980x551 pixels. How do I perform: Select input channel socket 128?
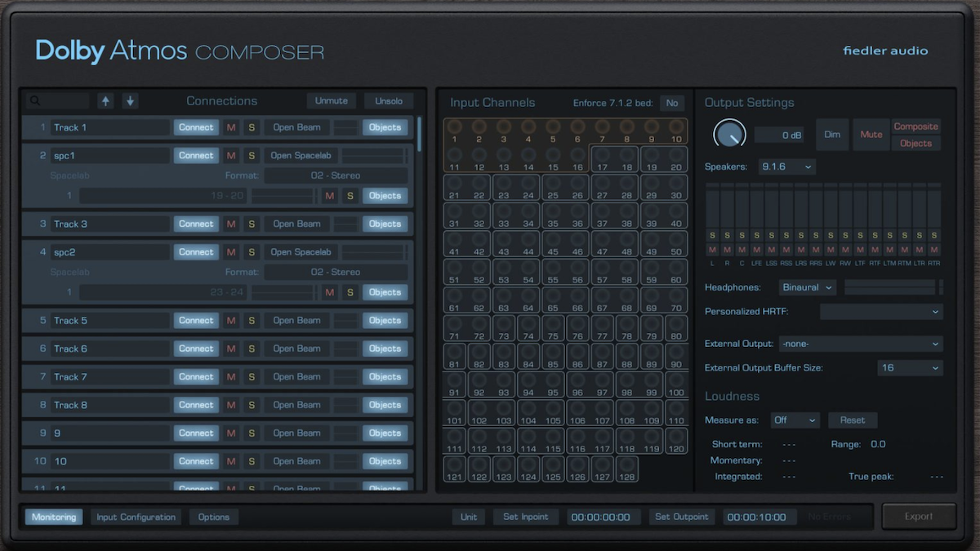(x=627, y=466)
